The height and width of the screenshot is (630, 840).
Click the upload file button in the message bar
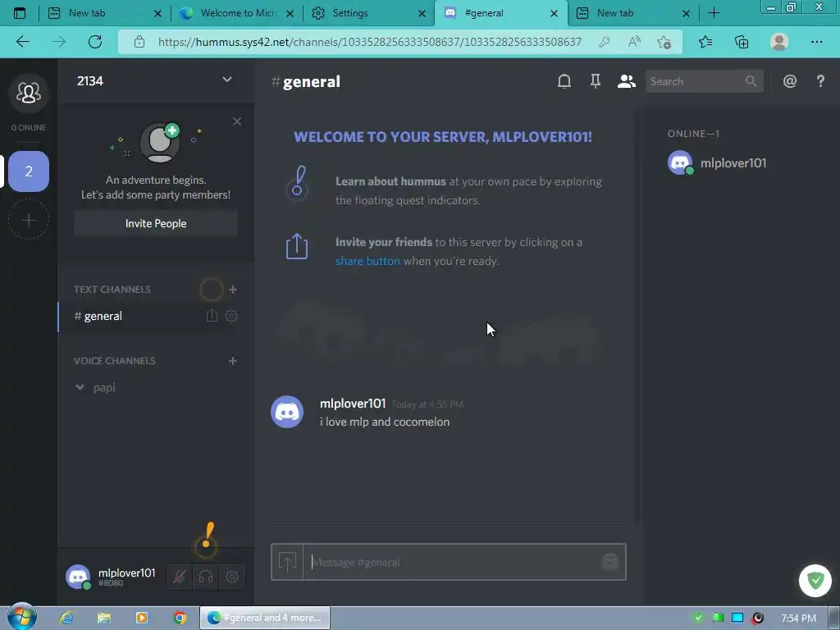pyautogui.click(x=287, y=562)
